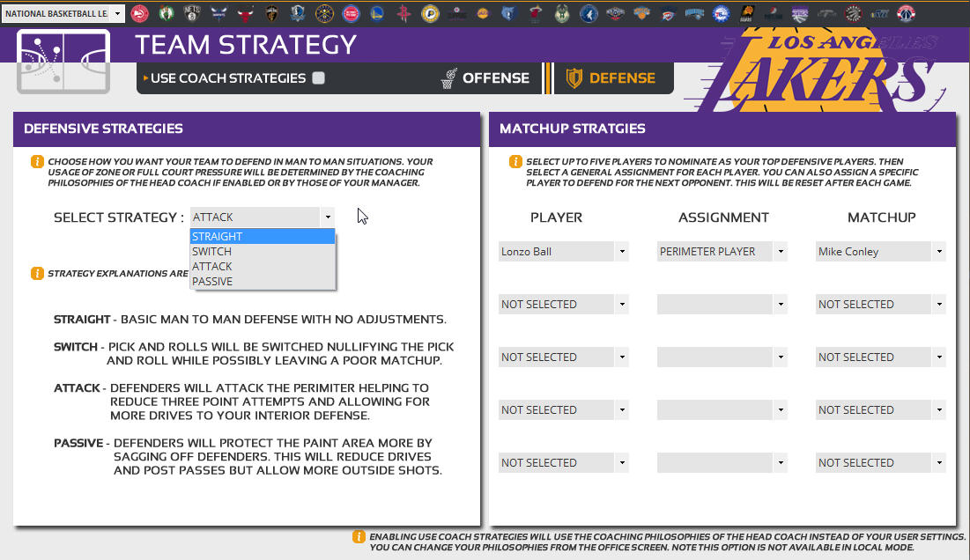Screen dimensions: 970x560
Task: Select the Detroit Pistons team logo
Action: tap(351, 13)
